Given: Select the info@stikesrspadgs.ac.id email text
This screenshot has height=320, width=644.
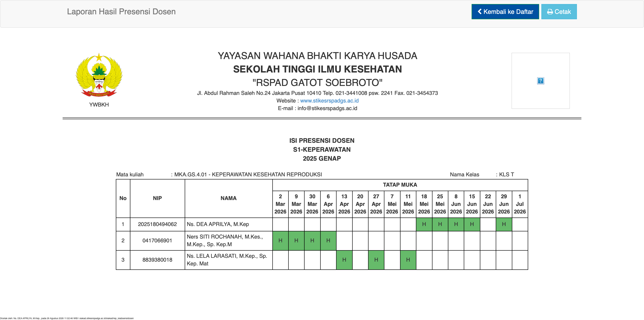Looking at the screenshot, I should point(327,108).
